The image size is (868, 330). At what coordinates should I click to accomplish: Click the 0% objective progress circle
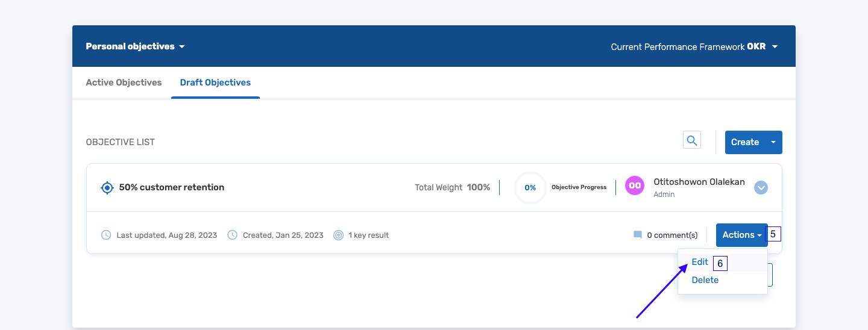(x=530, y=188)
